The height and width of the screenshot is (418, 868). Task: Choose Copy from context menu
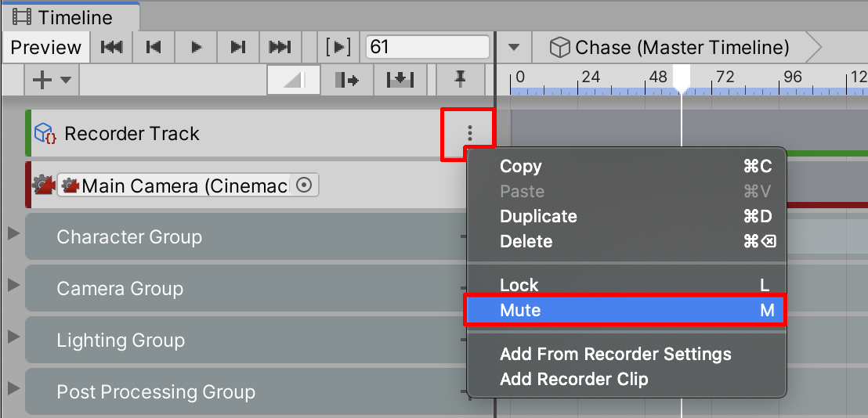[626, 167]
